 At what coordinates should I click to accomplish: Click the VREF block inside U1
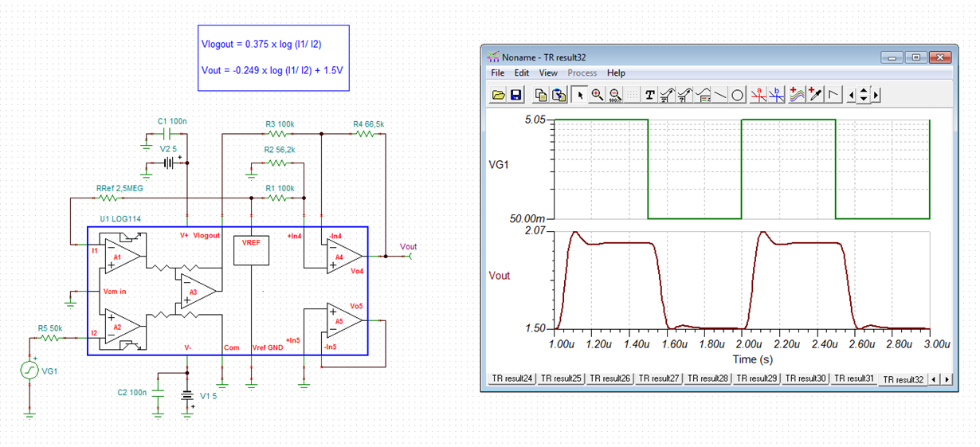pos(251,250)
